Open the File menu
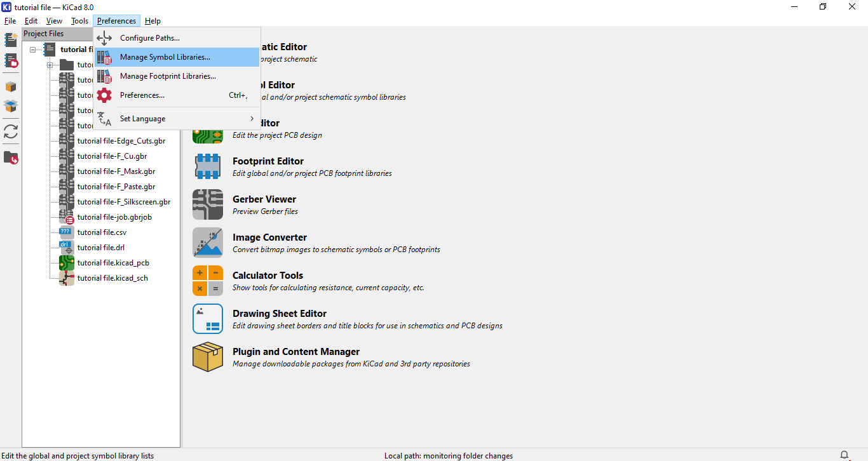Image resolution: width=868 pixels, height=461 pixels. pos(10,21)
